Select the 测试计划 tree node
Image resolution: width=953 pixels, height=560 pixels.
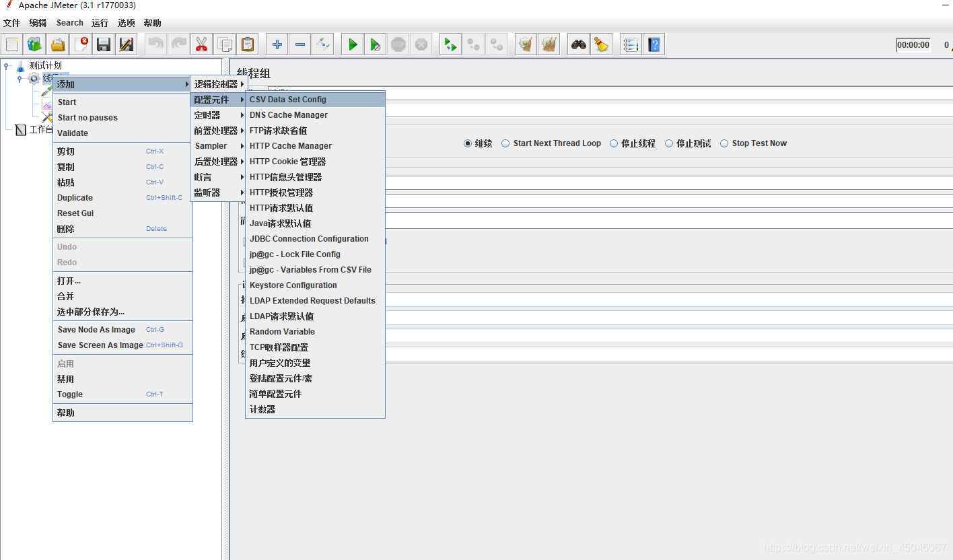tap(45, 66)
